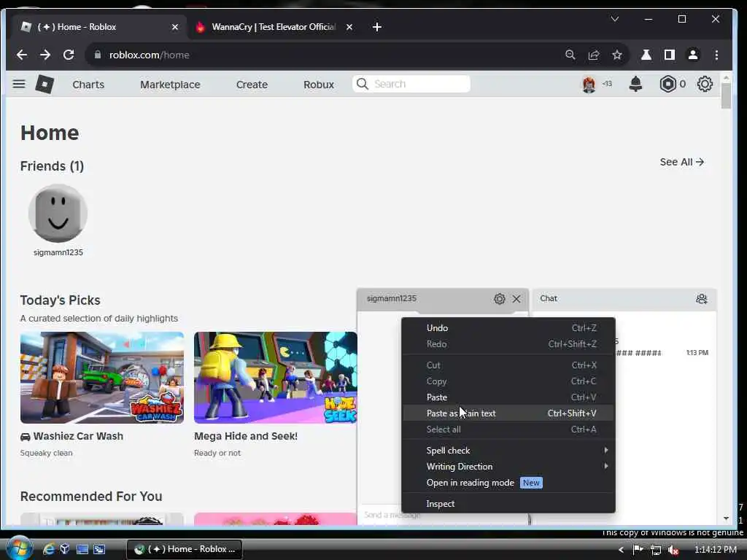This screenshot has width=747, height=560.
Task: Click the Home - Roblox taskbar button
Action: tap(185, 549)
